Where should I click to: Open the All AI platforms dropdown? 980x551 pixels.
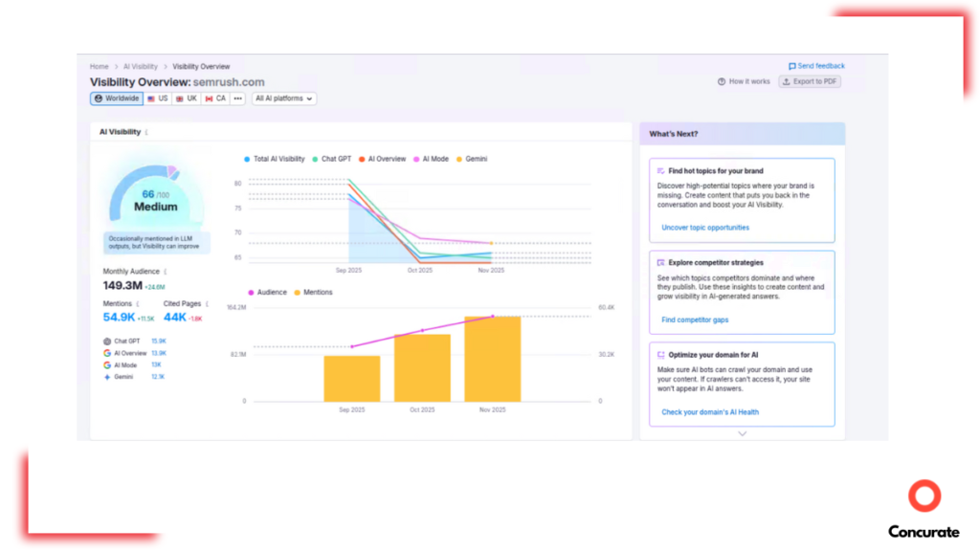click(x=283, y=99)
